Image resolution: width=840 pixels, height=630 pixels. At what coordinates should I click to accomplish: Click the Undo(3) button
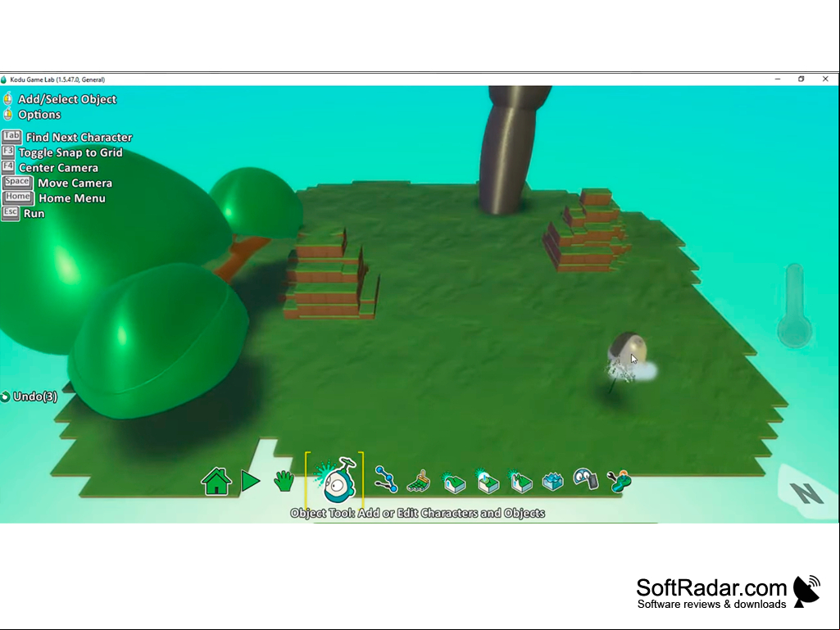point(29,397)
